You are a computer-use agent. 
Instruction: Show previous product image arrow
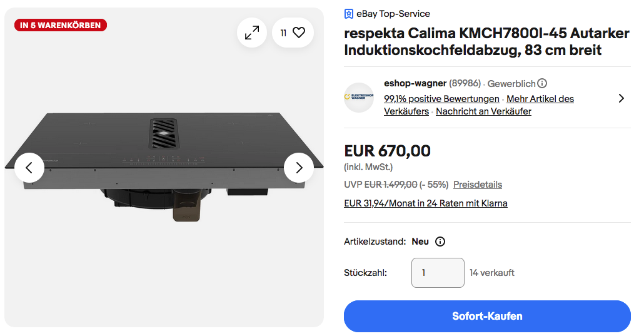(29, 168)
